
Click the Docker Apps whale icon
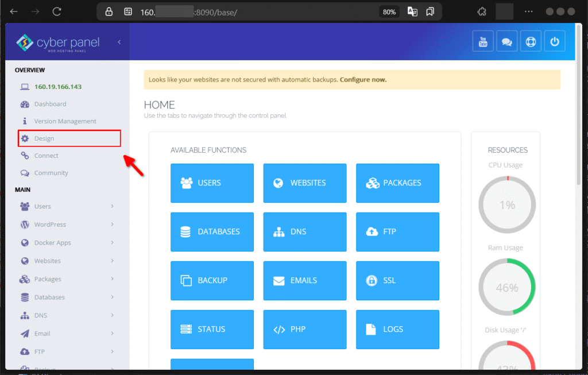pos(24,242)
